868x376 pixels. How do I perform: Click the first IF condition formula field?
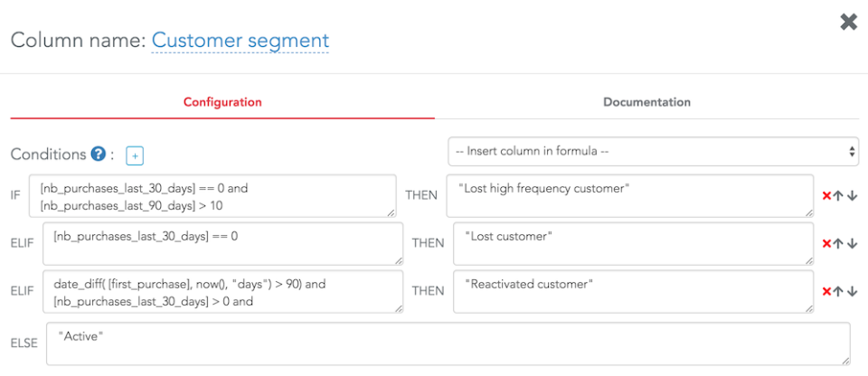[212, 196]
